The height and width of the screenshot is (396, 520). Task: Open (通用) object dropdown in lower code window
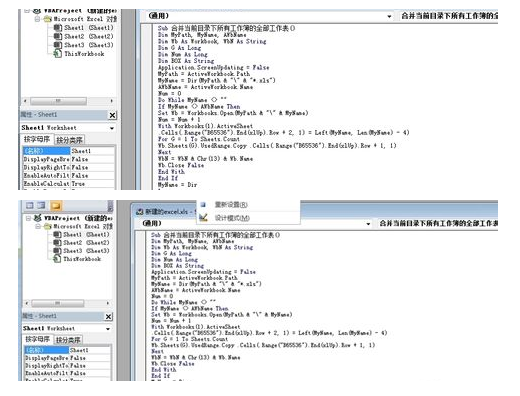pyautogui.click(x=368, y=224)
